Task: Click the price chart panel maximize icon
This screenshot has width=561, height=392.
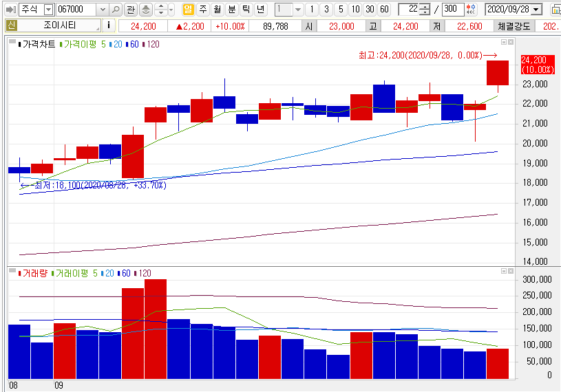Action: [504, 42]
